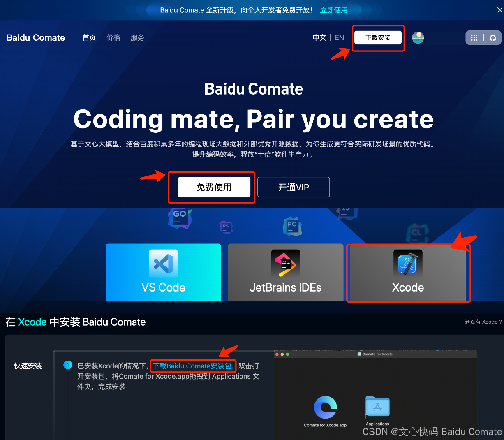504x440 pixels.
Task: Click the 下载安装 button
Action: (x=378, y=38)
